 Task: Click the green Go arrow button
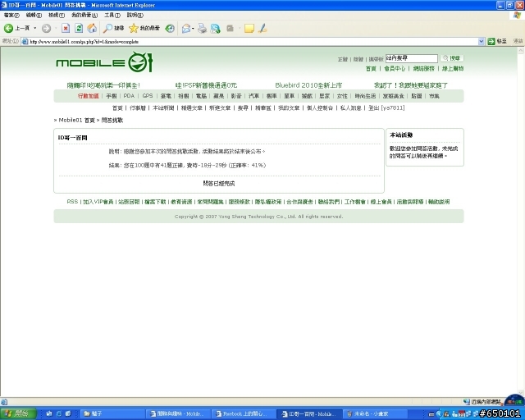pos(491,42)
